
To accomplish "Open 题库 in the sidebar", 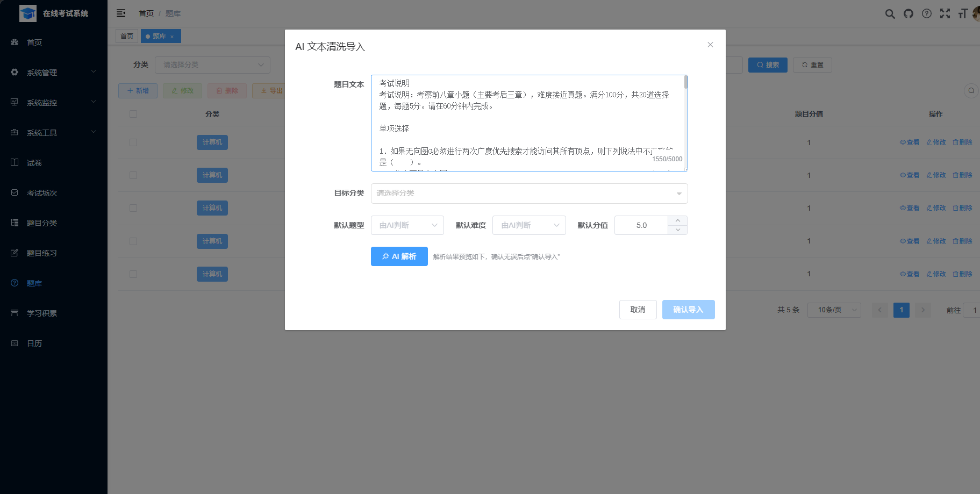I will coord(54,283).
